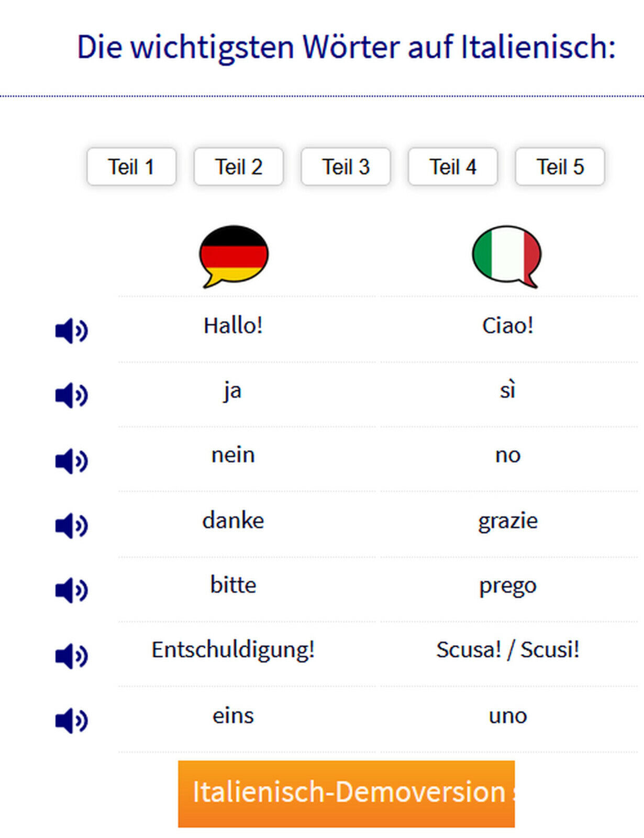Start the Italienisch-Demoversion orange button
644x838 pixels.
346,794
